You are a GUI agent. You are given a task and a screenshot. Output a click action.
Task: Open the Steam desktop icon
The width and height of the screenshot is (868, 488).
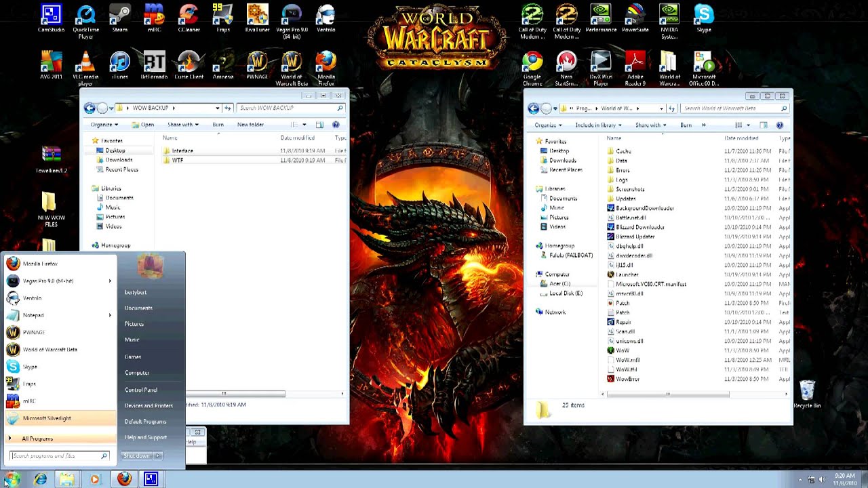(119, 18)
